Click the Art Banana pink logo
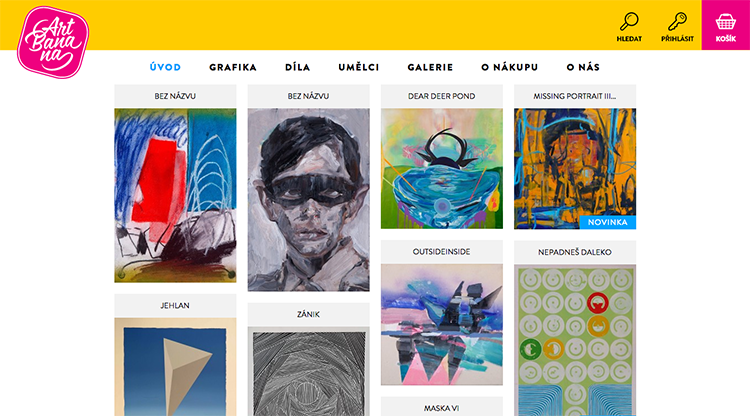This screenshot has width=750, height=416. (53, 42)
